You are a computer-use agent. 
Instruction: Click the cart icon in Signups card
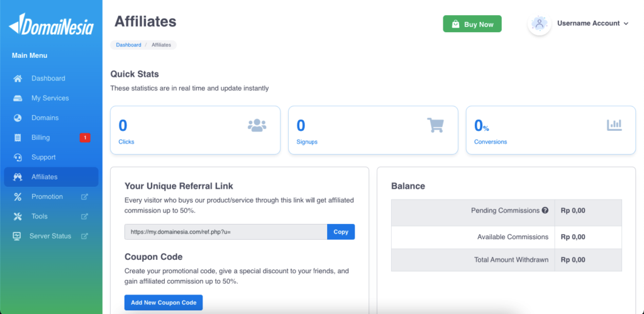(435, 125)
